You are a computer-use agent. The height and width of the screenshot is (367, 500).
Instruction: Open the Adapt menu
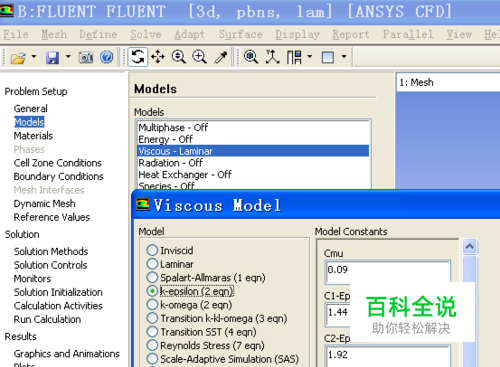pyautogui.click(x=189, y=34)
